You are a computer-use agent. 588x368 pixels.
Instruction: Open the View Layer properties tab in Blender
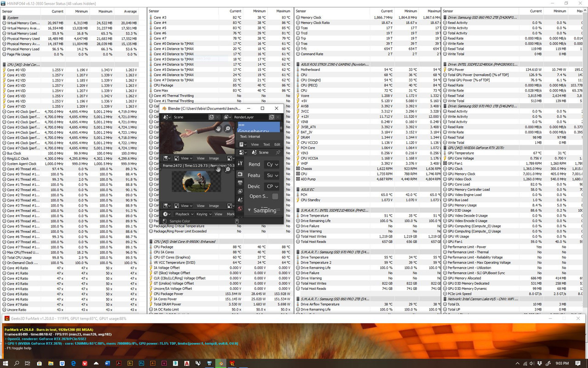click(x=240, y=191)
